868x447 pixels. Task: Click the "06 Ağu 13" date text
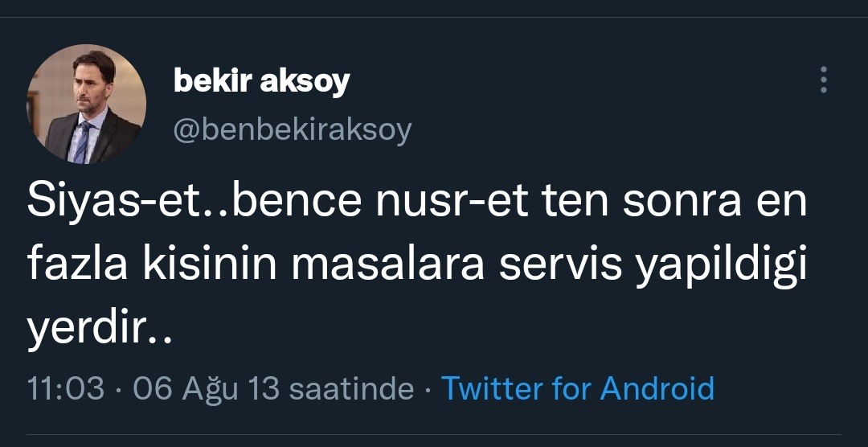pyautogui.click(x=206, y=388)
